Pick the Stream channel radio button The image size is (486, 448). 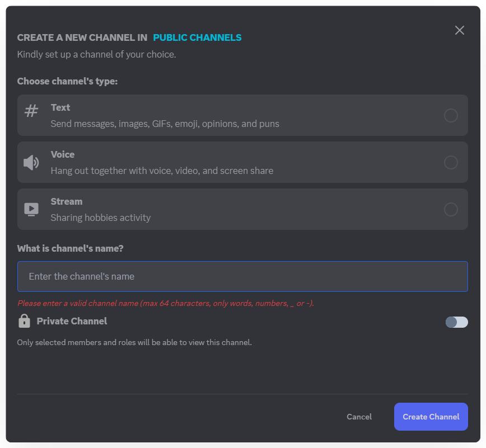(x=451, y=210)
